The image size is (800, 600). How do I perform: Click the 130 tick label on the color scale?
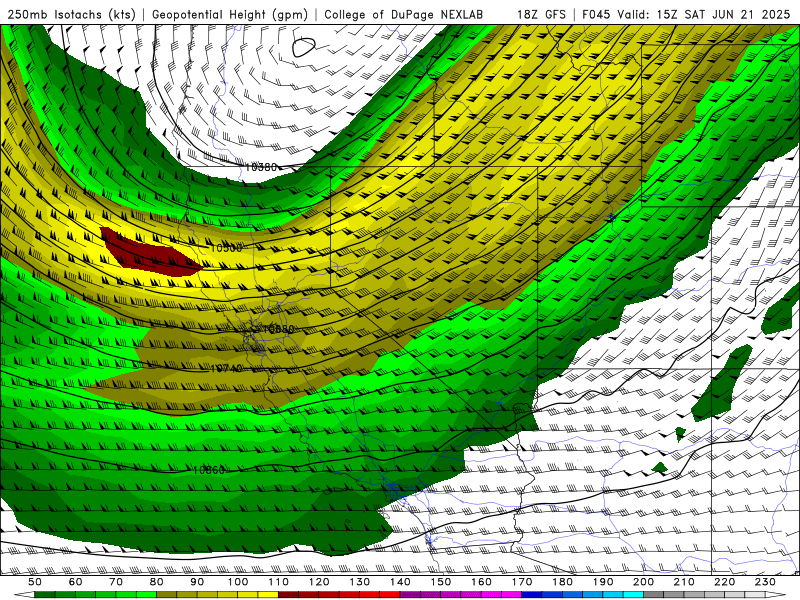click(360, 582)
